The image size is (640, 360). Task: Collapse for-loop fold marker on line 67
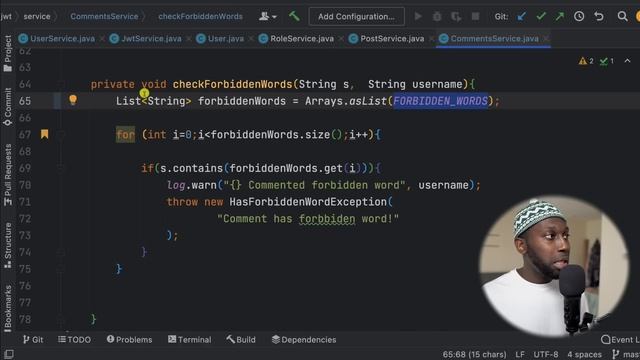point(60,134)
